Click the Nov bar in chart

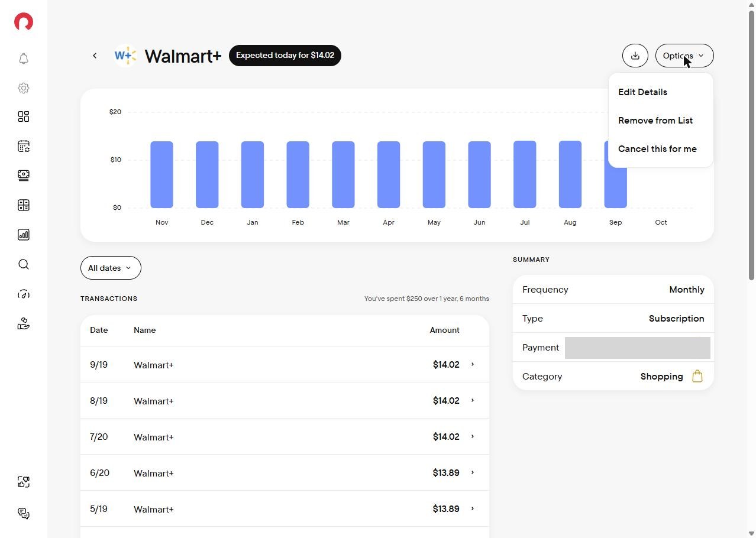(161, 174)
